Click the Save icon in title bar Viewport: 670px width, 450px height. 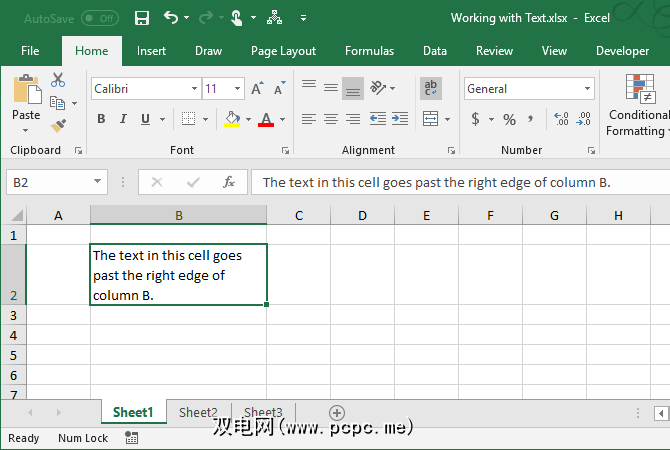coord(142,18)
